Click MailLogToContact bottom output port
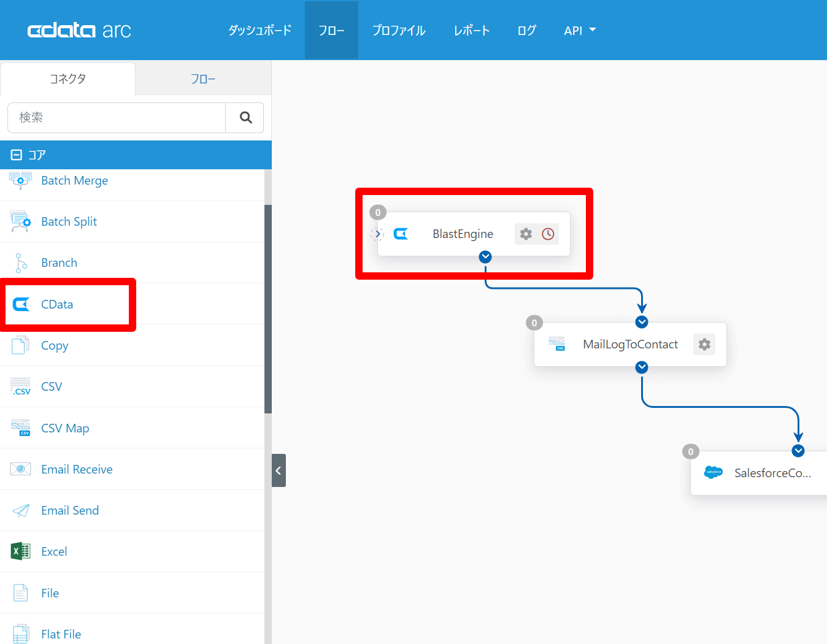827x644 pixels. pos(642,367)
